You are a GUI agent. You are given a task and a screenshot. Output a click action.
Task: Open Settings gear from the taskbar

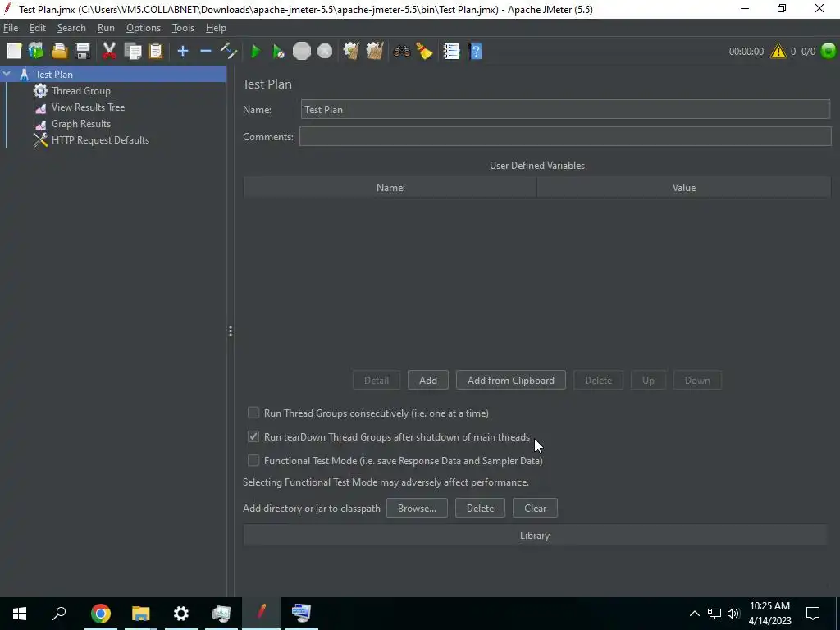pos(181,613)
